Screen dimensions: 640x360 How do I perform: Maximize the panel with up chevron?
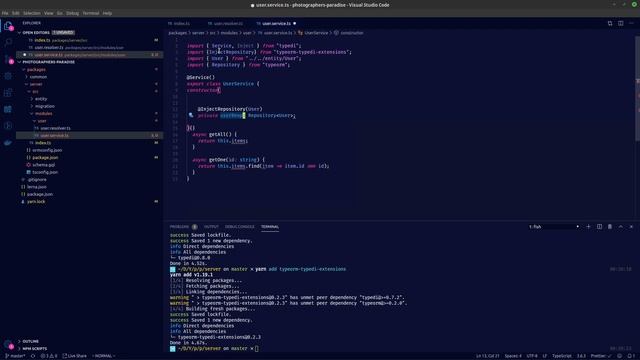(x=620, y=227)
